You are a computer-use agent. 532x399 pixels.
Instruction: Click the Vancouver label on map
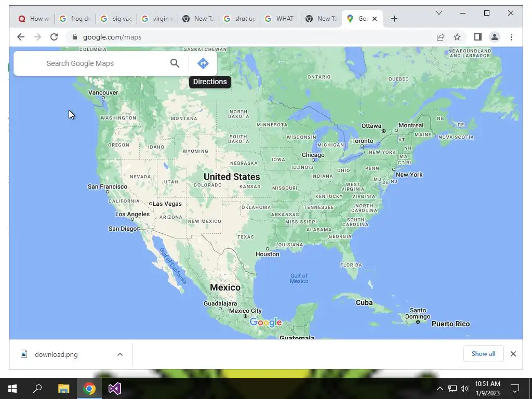pos(103,92)
